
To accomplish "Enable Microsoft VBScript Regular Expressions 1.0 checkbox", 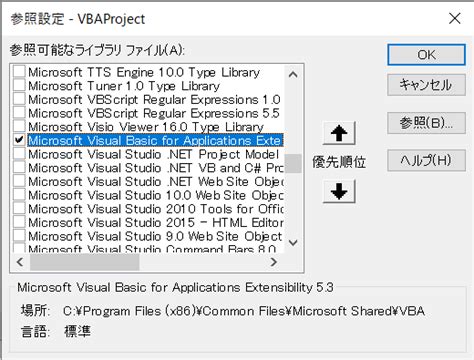I will pos(19,99).
